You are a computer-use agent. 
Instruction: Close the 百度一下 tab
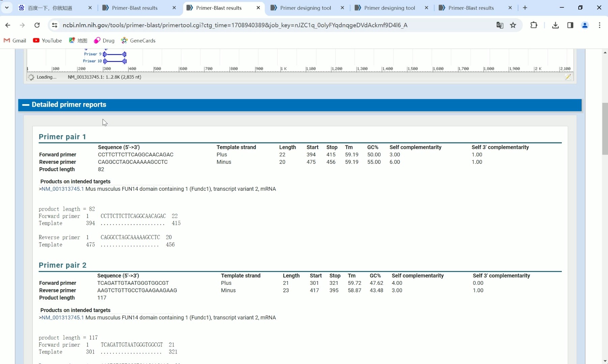pos(90,8)
